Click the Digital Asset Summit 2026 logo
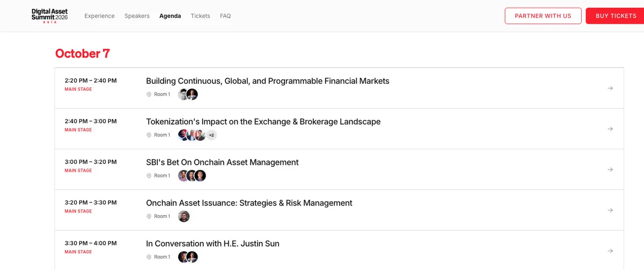Viewport: 644px width, 270px height. tap(50, 16)
